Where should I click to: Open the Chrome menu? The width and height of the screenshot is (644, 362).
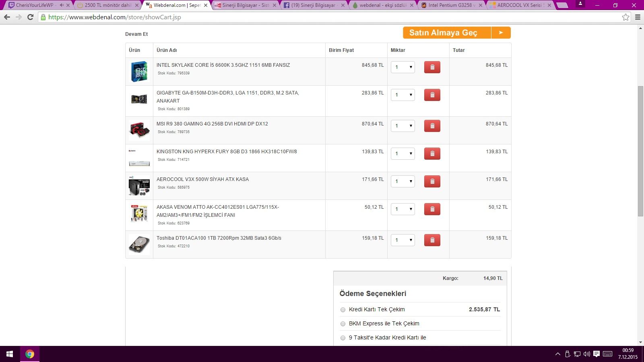(638, 17)
